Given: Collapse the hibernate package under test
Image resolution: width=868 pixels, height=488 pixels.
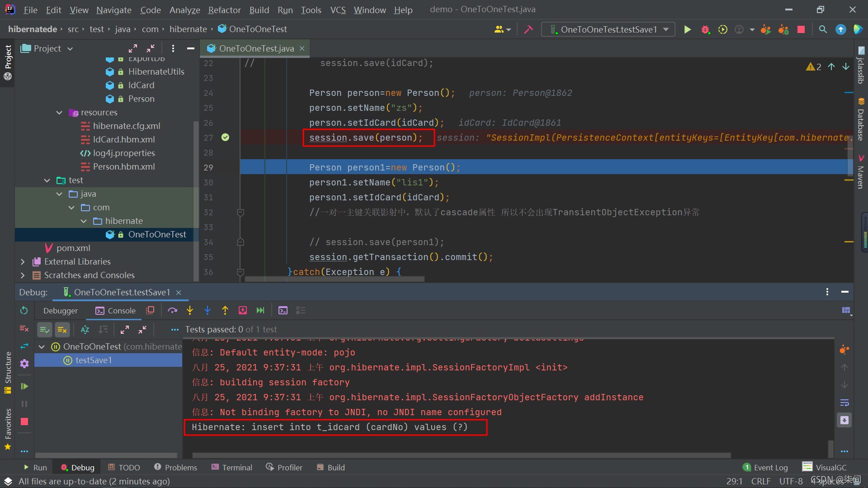Looking at the screenshot, I should 84,221.
